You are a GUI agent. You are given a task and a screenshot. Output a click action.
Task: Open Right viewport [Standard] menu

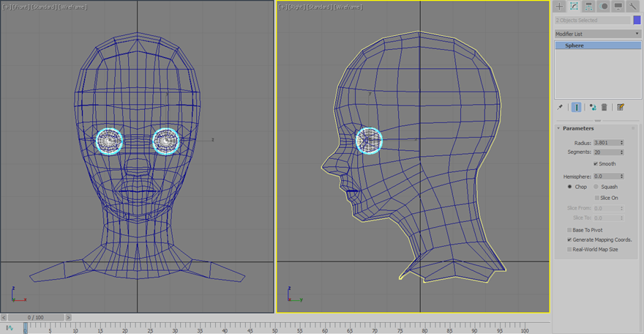[320, 7]
